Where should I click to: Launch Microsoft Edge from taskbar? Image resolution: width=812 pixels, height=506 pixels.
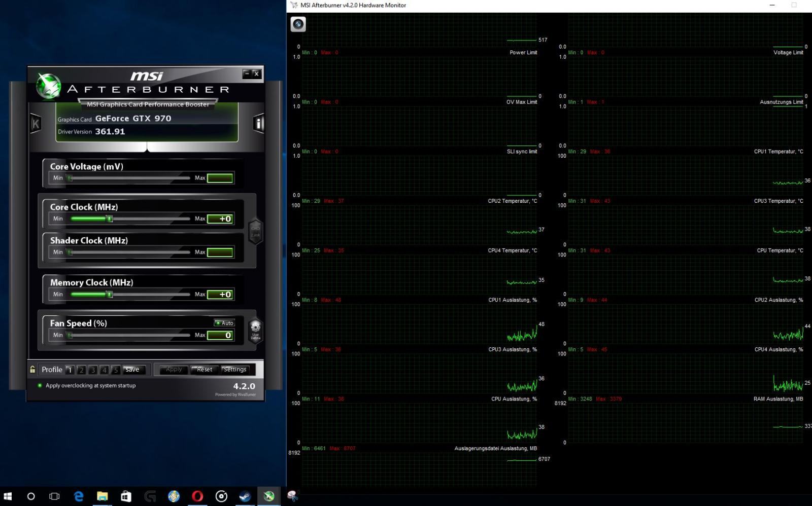tap(79, 496)
